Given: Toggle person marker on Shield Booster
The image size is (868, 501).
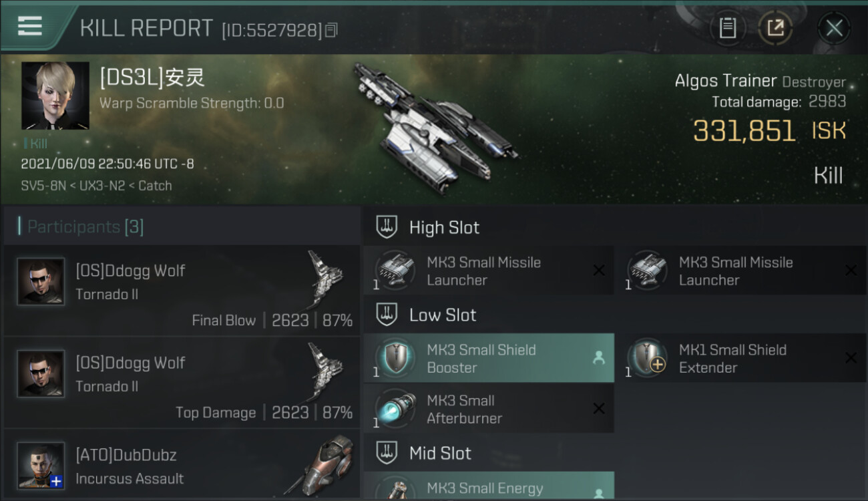Looking at the screenshot, I should pyautogui.click(x=599, y=358).
